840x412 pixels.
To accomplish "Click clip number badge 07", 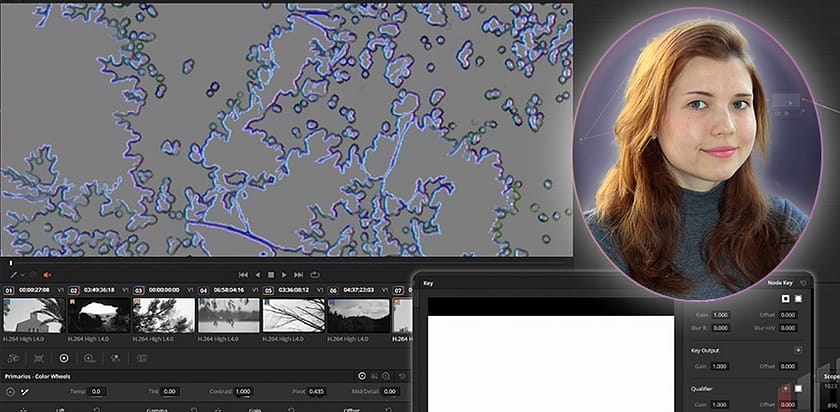I will pos(398,290).
